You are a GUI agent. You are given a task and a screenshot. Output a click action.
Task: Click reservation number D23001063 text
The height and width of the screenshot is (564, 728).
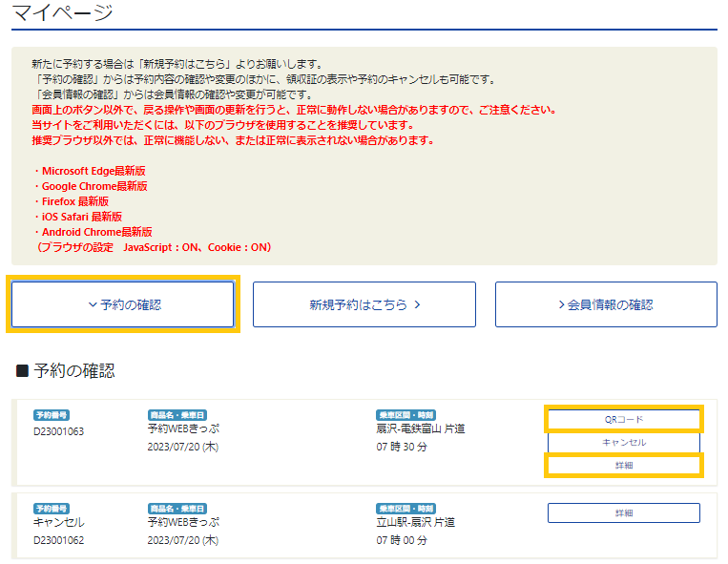pos(59,431)
